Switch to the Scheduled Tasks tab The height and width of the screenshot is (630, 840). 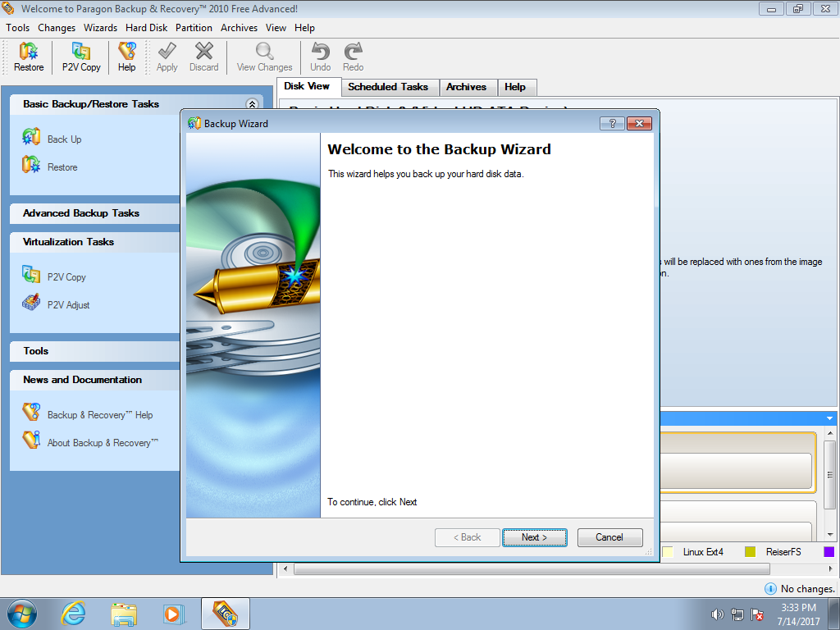pyautogui.click(x=388, y=87)
